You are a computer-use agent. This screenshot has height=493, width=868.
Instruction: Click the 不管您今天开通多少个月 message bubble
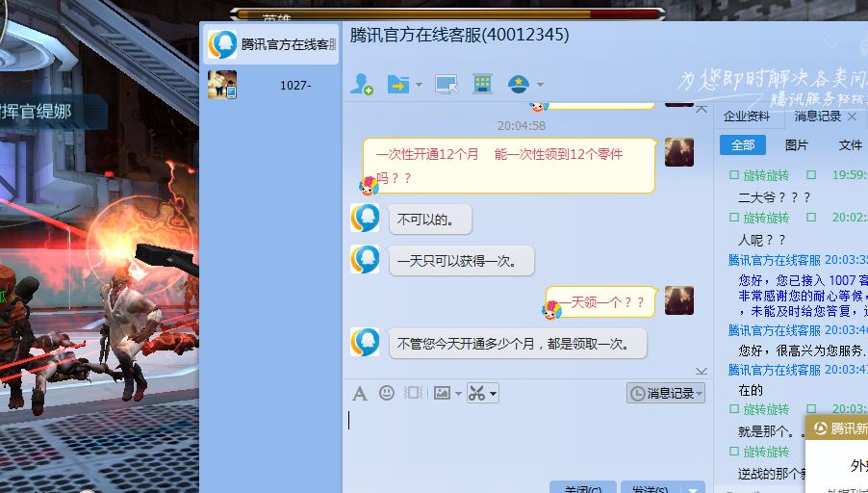pos(518,344)
